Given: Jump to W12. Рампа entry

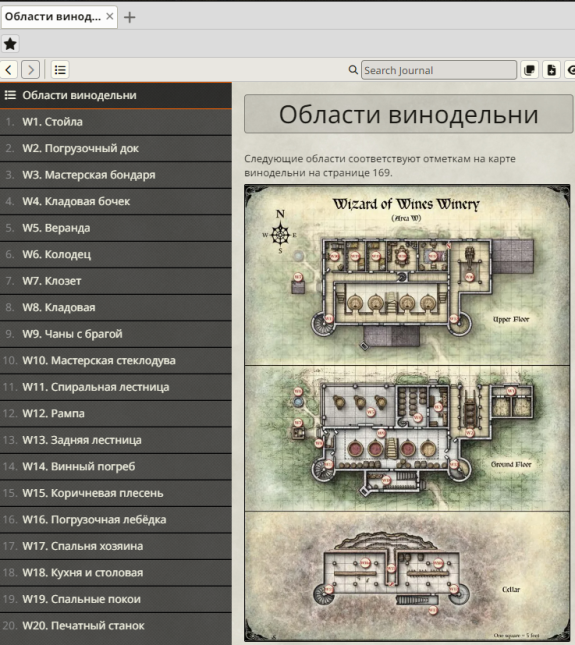Looking at the screenshot, I should click(x=116, y=413).
